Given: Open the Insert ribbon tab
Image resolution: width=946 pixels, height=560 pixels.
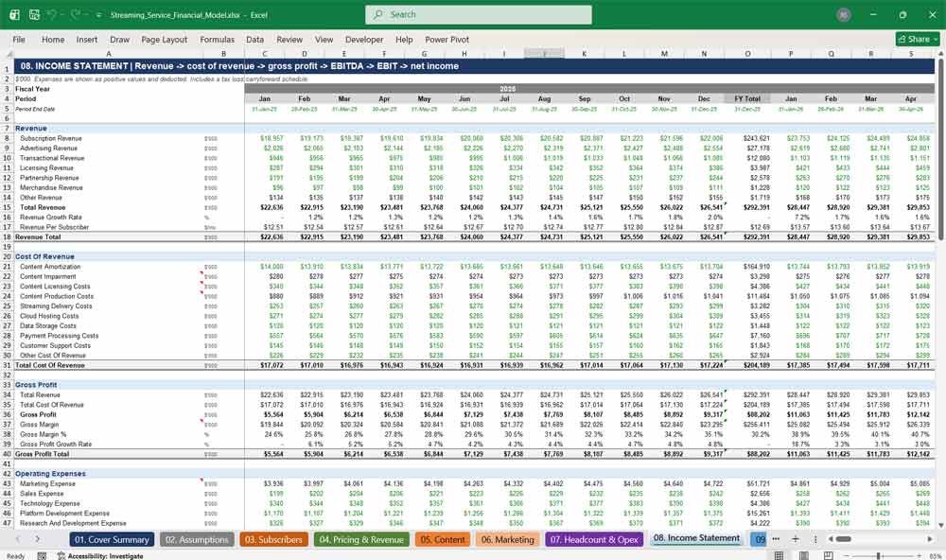Looking at the screenshot, I should click(87, 39).
